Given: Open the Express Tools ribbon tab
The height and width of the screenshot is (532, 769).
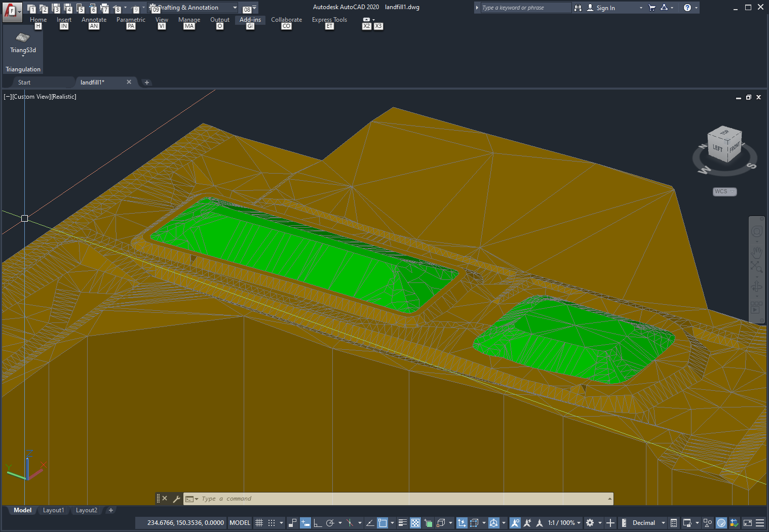Looking at the screenshot, I should 329,20.
